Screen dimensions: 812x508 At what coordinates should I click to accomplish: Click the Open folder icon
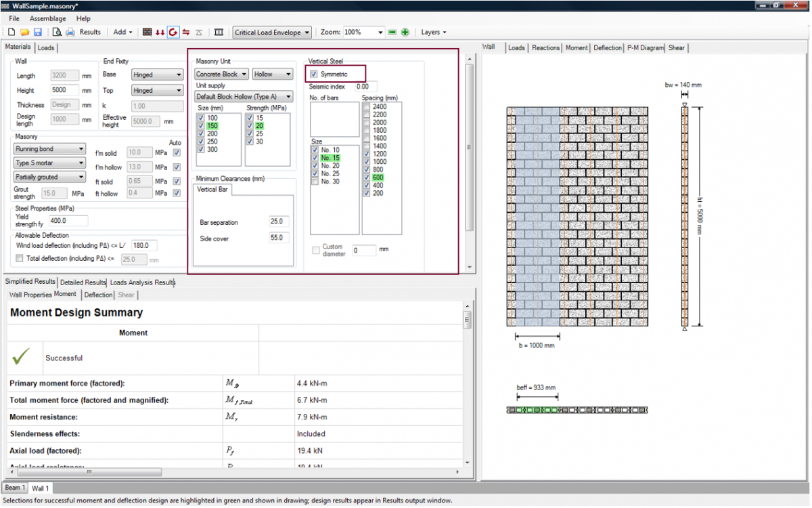pyautogui.click(x=24, y=32)
